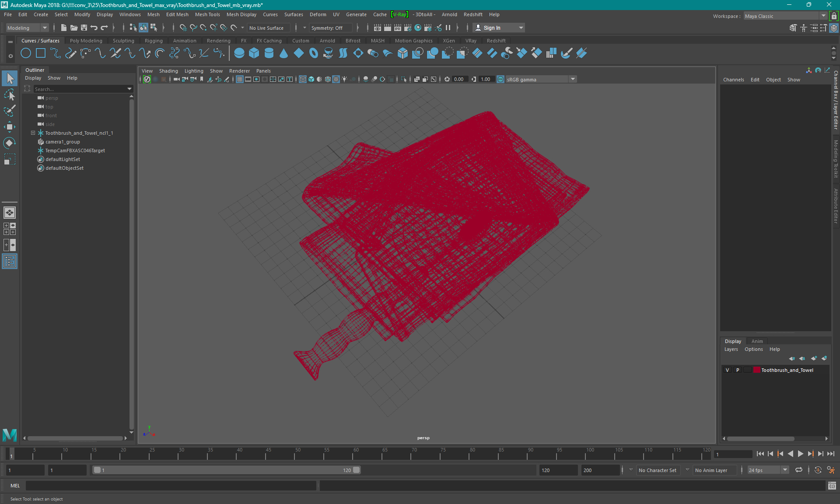Toggle layer visibility V for Toothbrush_and_Towel
The height and width of the screenshot is (504, 840).
(728, 370)
